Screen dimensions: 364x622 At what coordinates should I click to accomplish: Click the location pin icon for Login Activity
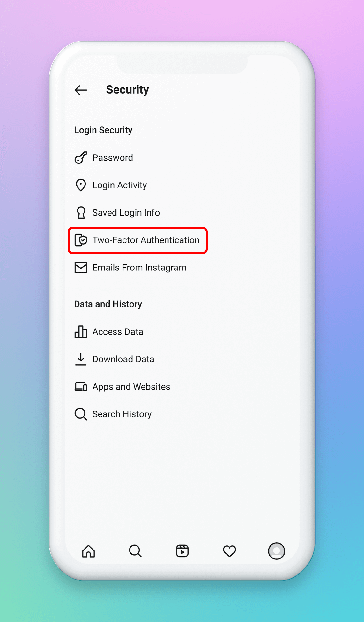click(81, 185)
